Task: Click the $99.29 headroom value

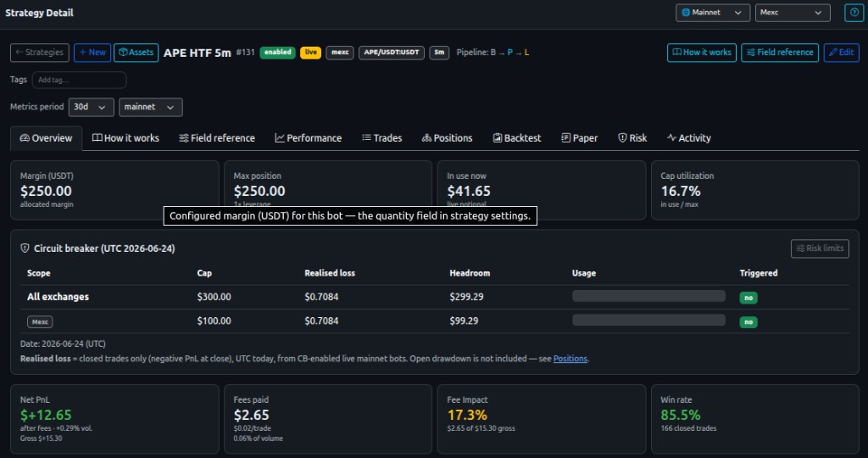Action: [464, 321]
